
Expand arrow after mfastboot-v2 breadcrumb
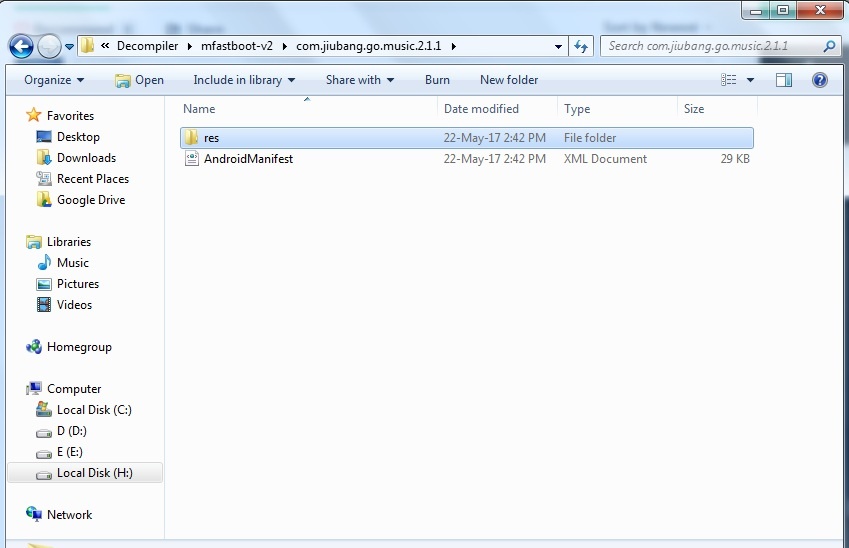coord(284,47)
